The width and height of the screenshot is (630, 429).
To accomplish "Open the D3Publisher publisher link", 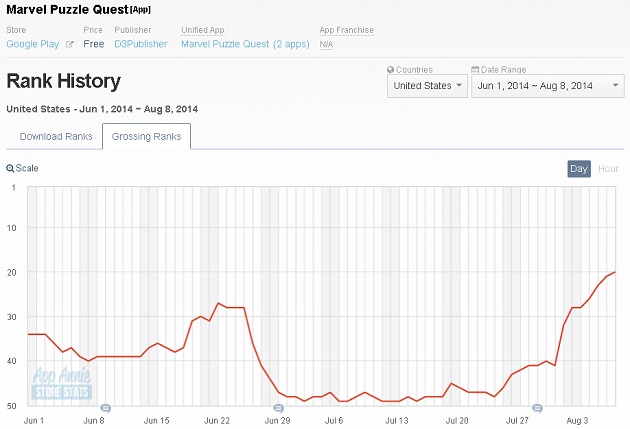I will tap(141, 44).
